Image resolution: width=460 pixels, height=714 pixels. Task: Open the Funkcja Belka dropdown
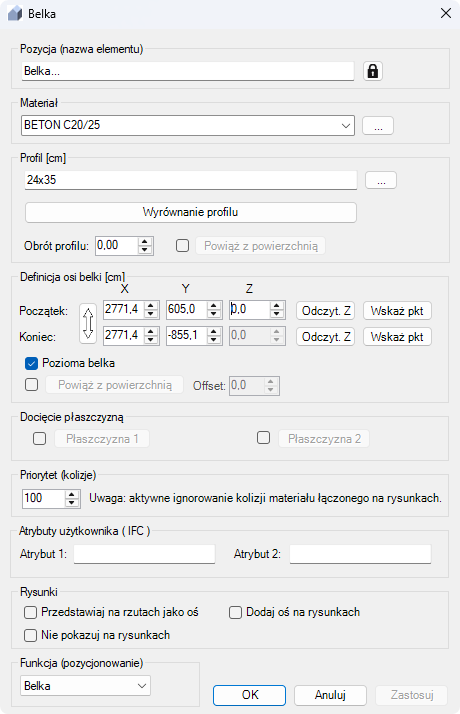point(86,686)
